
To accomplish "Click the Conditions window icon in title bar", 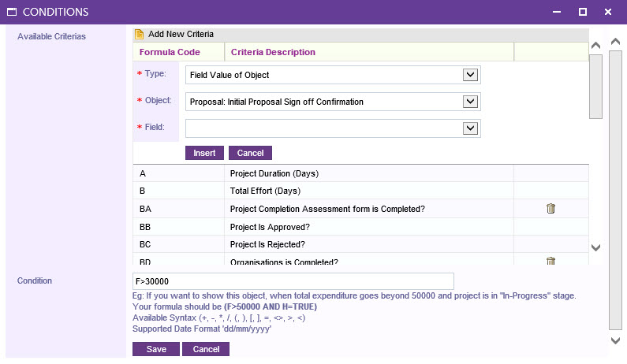I will [x=12, y=12].
